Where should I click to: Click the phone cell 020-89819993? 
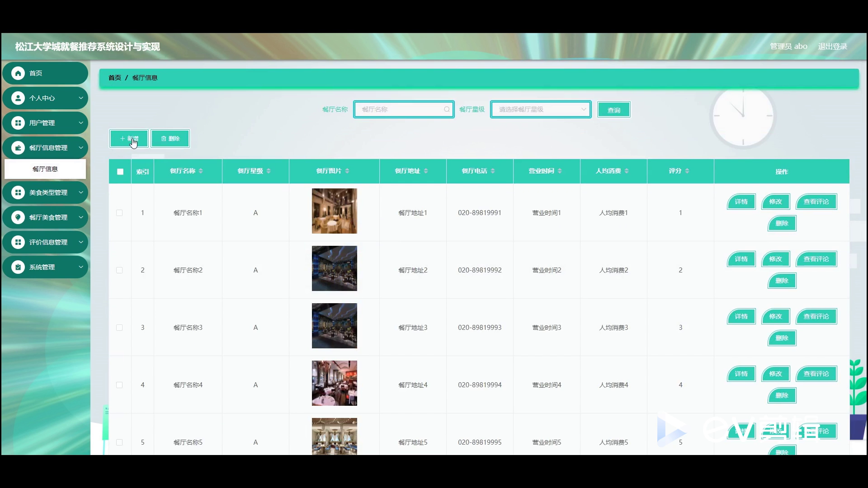(x=480, y=328)
